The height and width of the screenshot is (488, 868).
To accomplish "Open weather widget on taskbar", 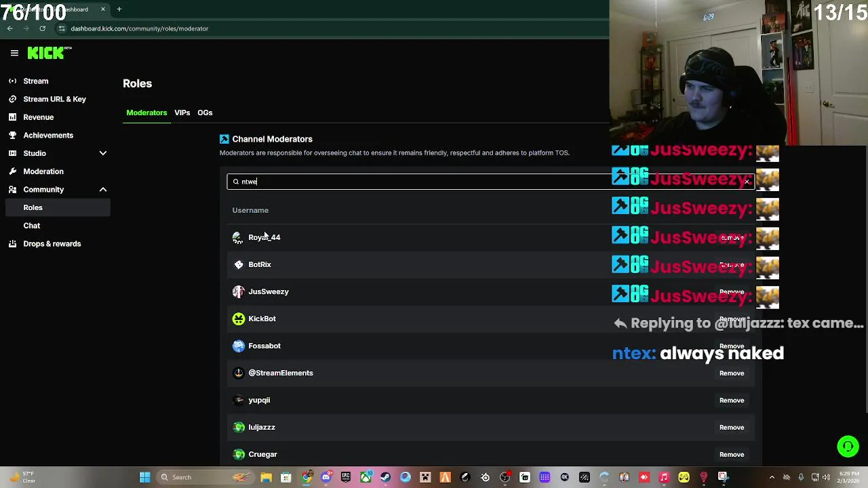I will [x=20, y=477].
